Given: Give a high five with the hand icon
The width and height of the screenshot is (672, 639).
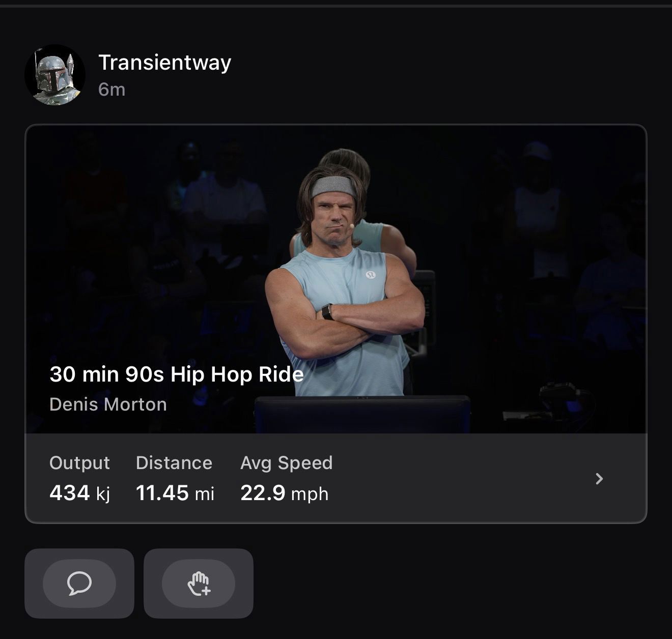Looking at the screenshot, I should pyautogui.click(x=199, y=583).
